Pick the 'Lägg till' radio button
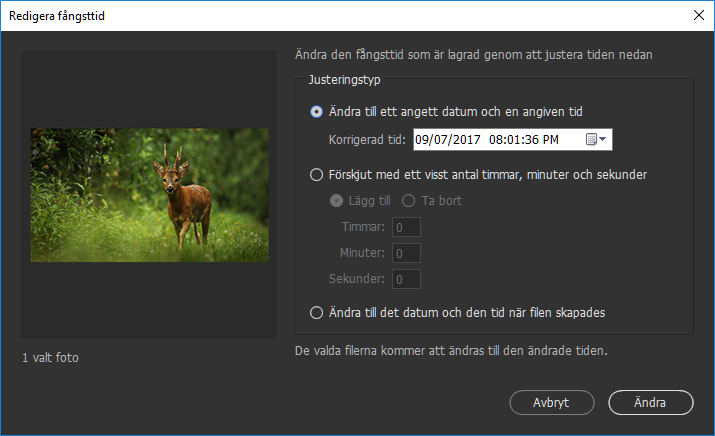715x436 pixels. (x=336, y=200)
